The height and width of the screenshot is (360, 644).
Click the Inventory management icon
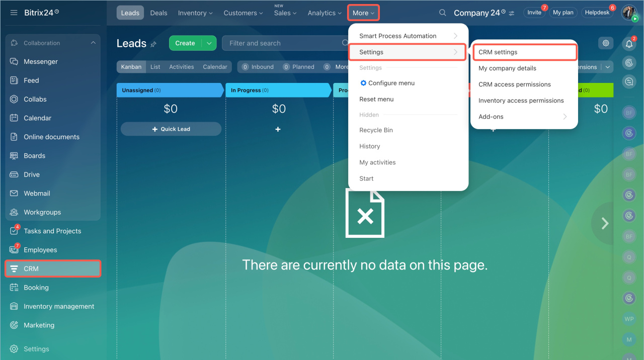(14, 306)
